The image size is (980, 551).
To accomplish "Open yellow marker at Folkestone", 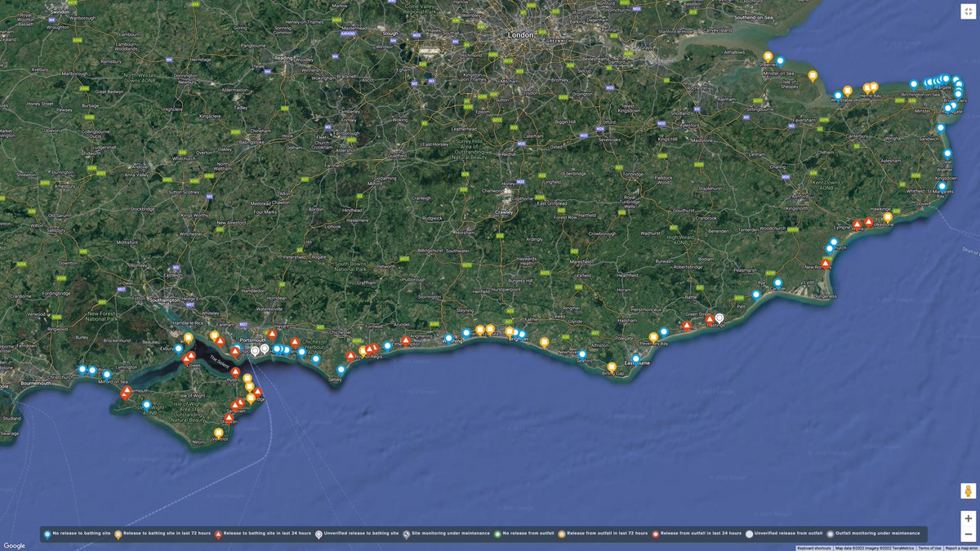I will click(x=887, y=218).
